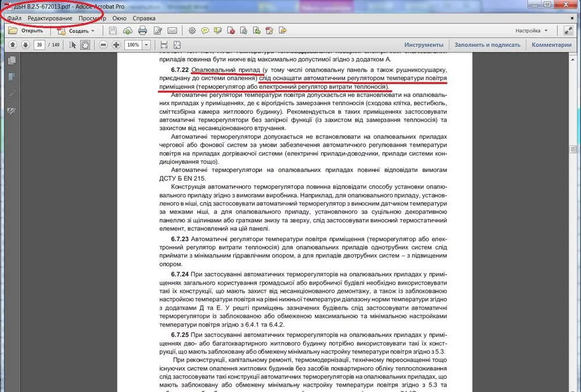Open the Окно menu

click(119, 18)
